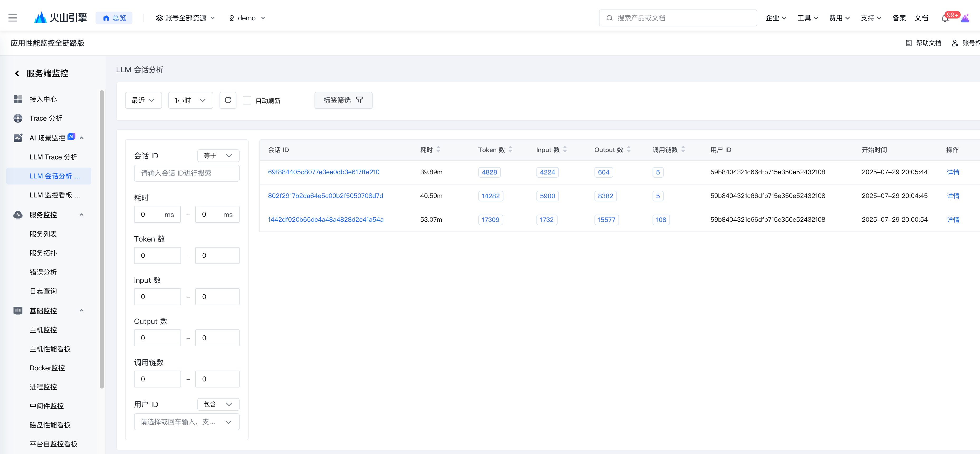Enable the 自动刷新 checkbox

point(247,101)
